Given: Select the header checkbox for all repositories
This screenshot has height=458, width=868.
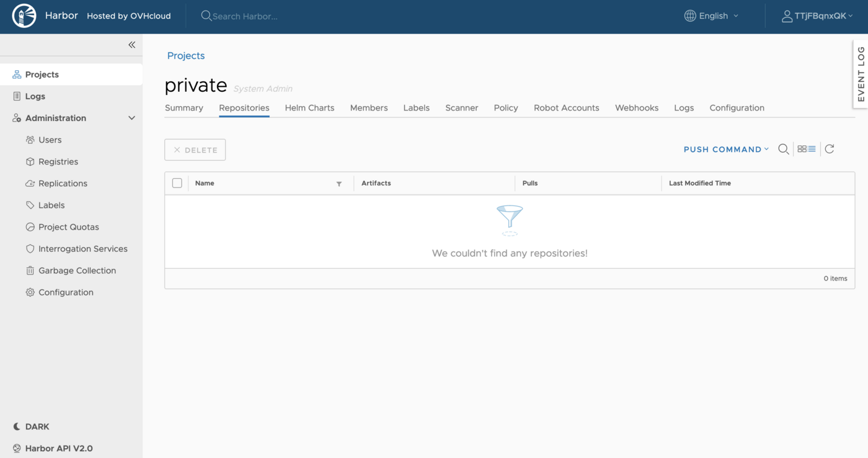Looking at the screenshot, I should click(177, 182).
